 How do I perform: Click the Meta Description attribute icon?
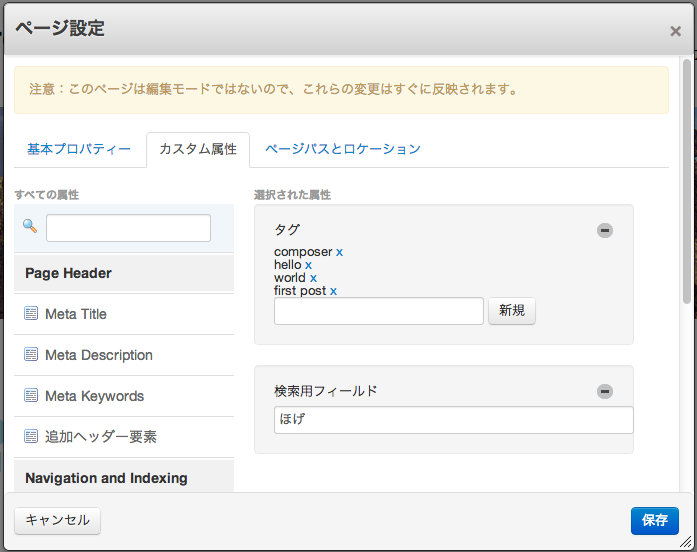[x=31, y=355]
